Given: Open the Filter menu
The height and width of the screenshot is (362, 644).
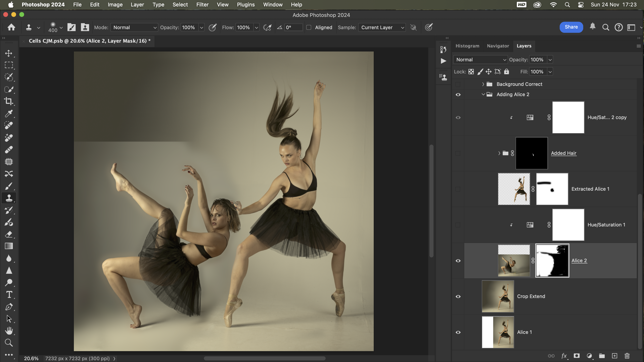Looking at the screenshot, I should point(202,4).
